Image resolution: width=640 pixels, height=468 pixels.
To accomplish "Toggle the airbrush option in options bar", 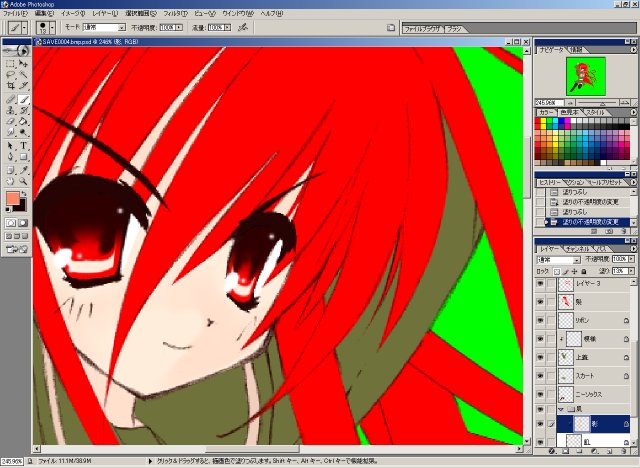I will 243,27.
